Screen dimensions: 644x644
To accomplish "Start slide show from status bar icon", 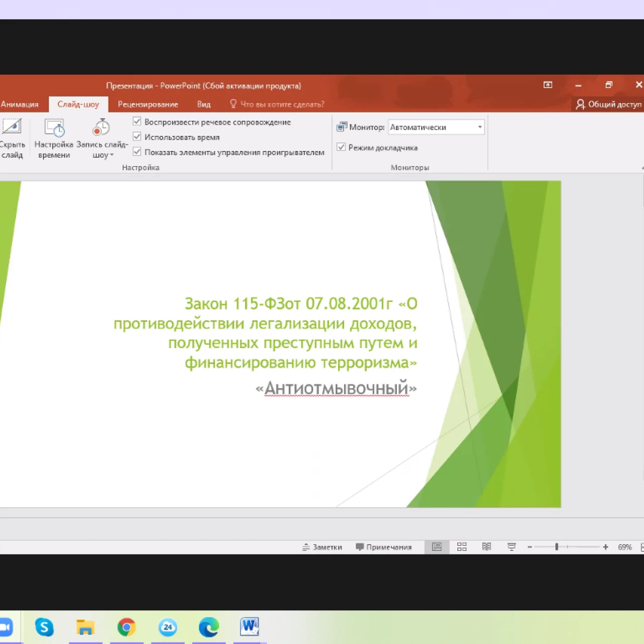I will click(512, 547).
